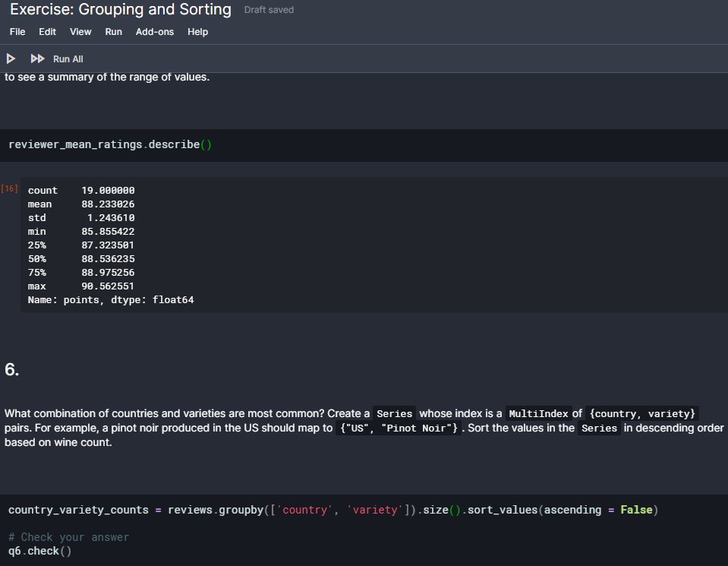Click the Draft saved status text
728x566 pixels.
pos(269,10)
